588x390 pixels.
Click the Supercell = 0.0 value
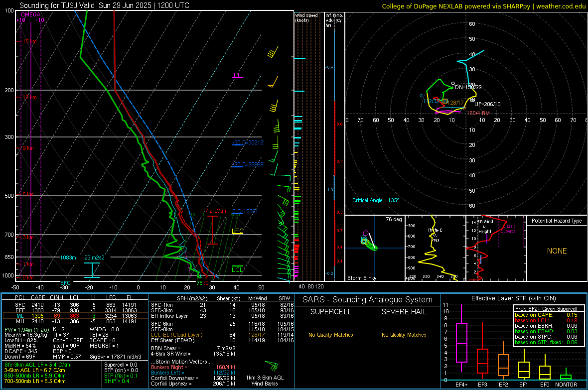121,365
